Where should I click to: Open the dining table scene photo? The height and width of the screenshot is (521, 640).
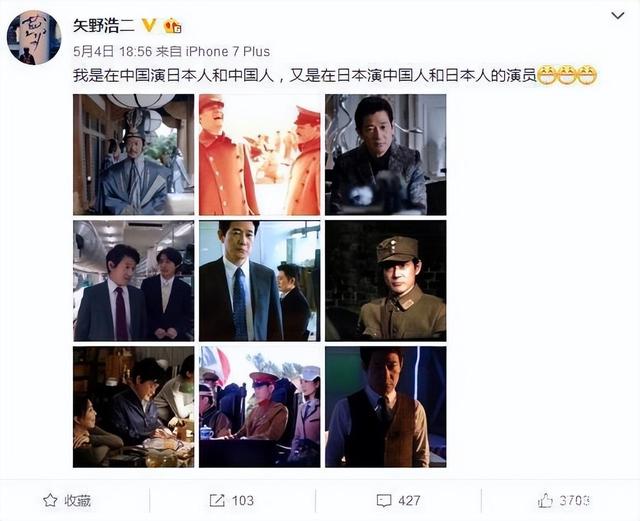point(133,407)
